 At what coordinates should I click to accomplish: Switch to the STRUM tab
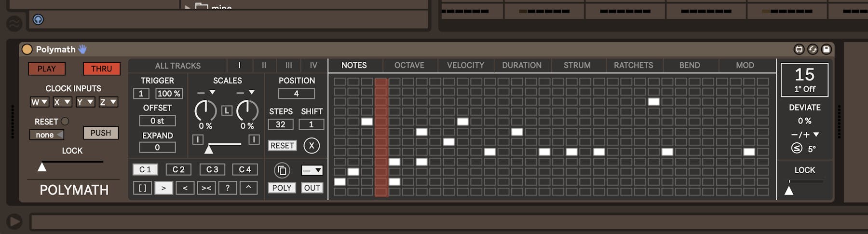[x=577, y=65]
